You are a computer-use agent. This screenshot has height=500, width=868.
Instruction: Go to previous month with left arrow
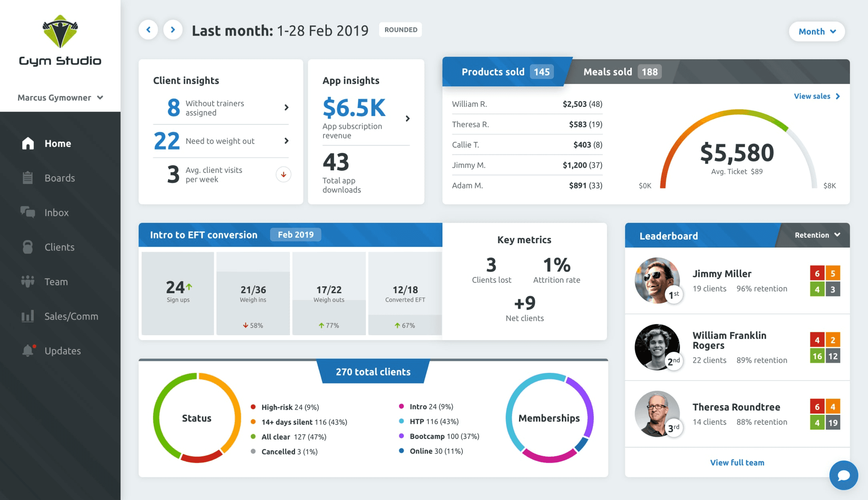pos(149,30)
